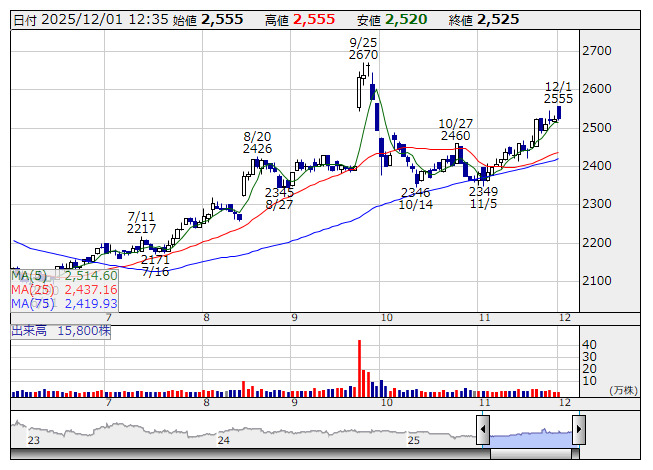Click the 始値 2,555 opening price
653x470 pixels.
[208, 20]
